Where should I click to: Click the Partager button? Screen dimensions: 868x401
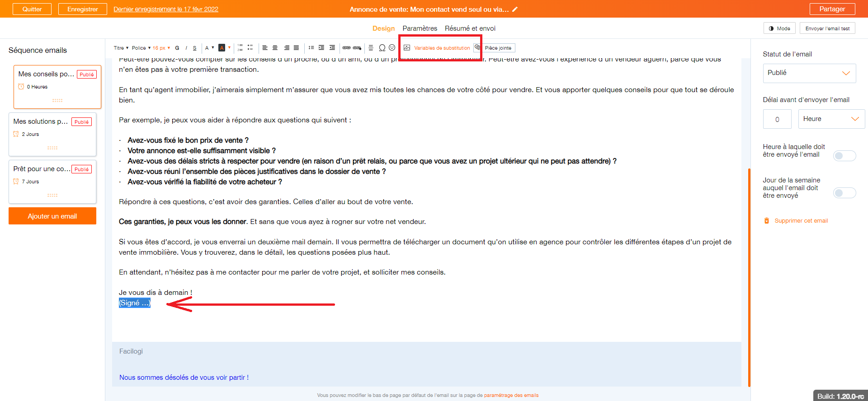pos(832,9)
